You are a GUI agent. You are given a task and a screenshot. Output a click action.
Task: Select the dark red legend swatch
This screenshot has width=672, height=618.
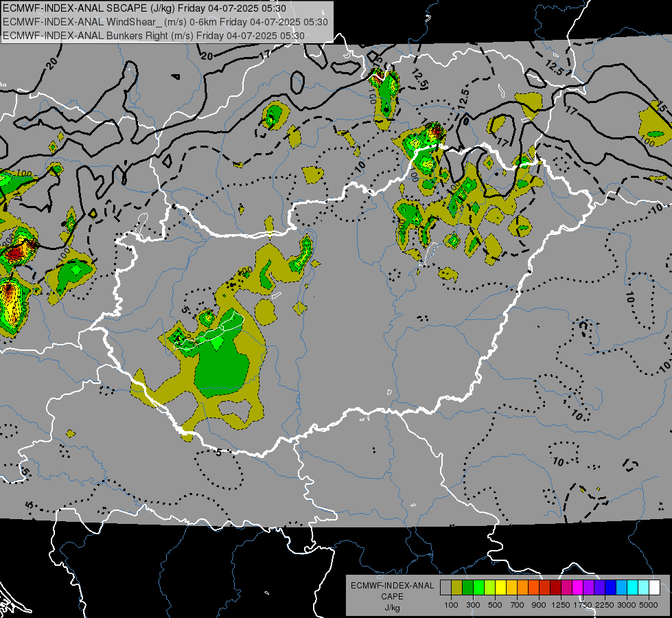[556, 588]
